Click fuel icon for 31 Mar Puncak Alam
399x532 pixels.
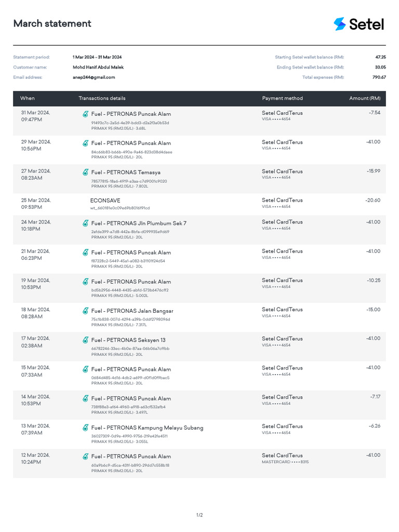point(86,114)
